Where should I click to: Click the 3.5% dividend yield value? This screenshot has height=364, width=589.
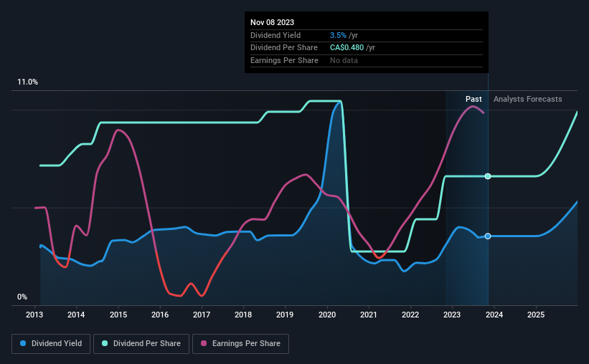pos(338,35)
